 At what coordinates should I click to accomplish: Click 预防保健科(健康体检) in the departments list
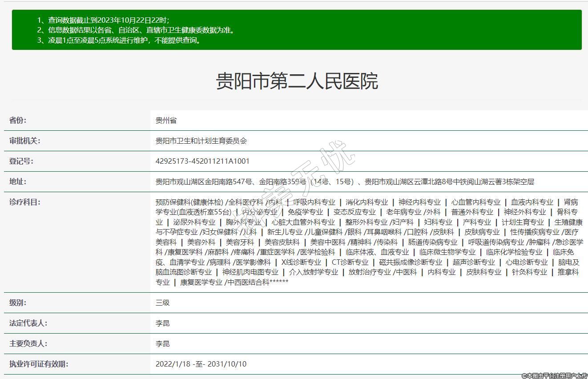point(189,202)
